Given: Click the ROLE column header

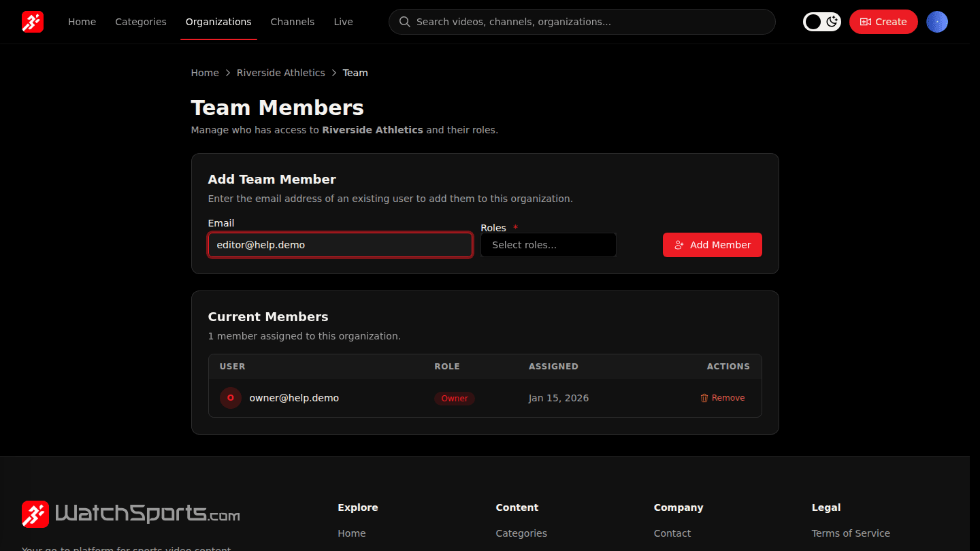Looking at the screenshot, I should [x=447, y=367].
